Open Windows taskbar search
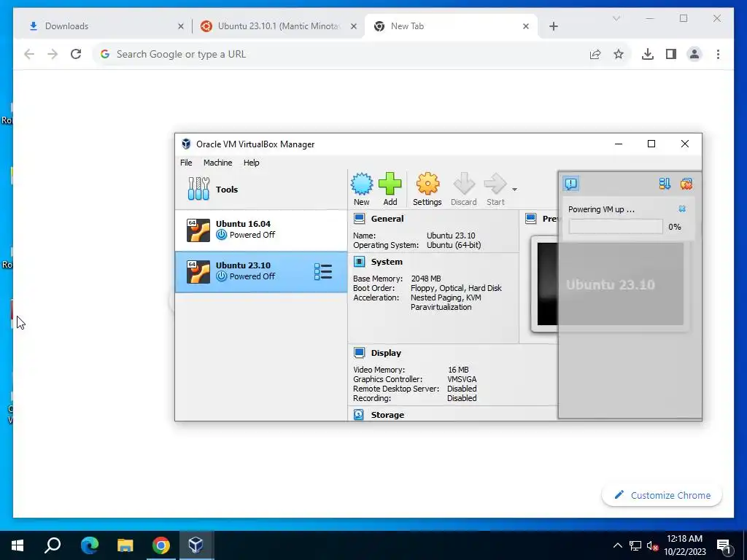 pyautogui.click(x=53, y=545)
